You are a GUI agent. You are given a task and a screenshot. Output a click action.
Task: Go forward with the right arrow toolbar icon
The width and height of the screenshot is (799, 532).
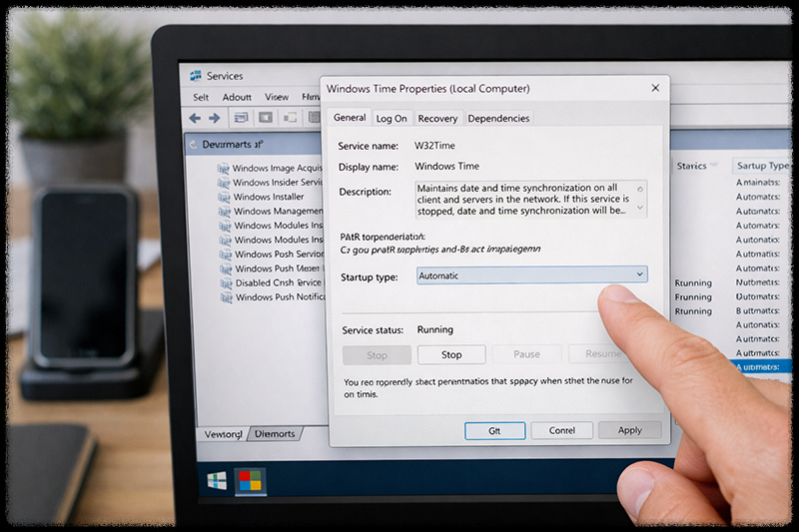(x=215, y=118)
